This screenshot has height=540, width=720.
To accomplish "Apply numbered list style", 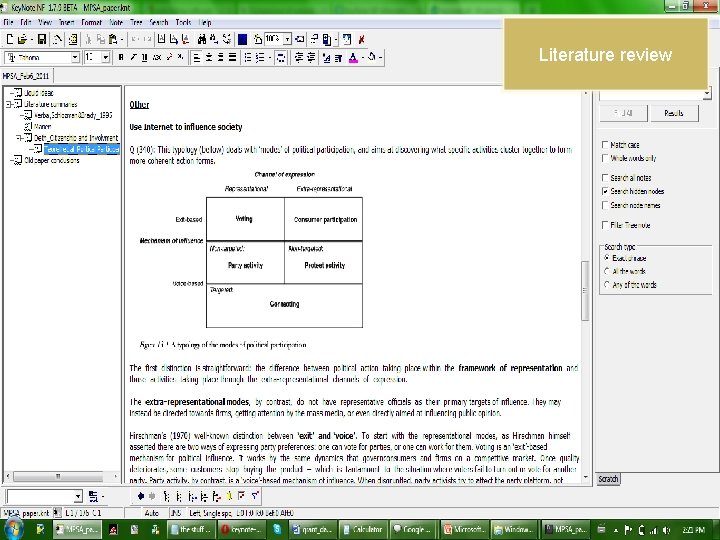I will (x=260, y=57).
